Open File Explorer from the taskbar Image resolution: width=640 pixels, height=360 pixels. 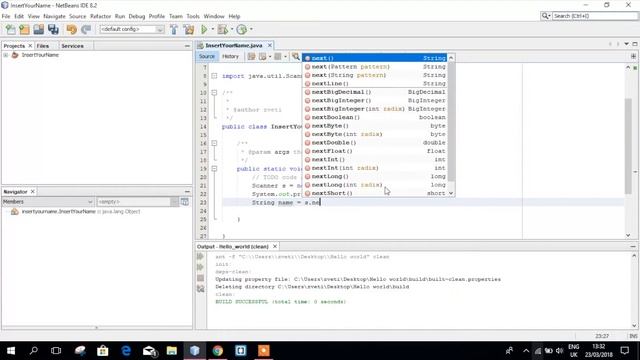pos(172,351)
